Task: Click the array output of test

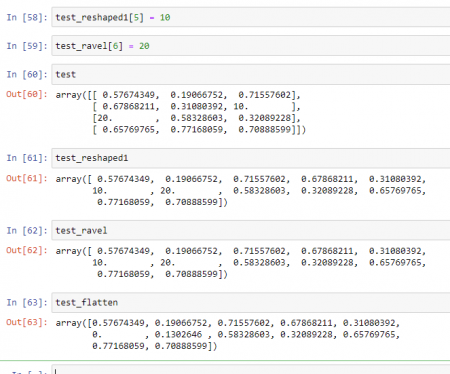Action: [181, 112]
